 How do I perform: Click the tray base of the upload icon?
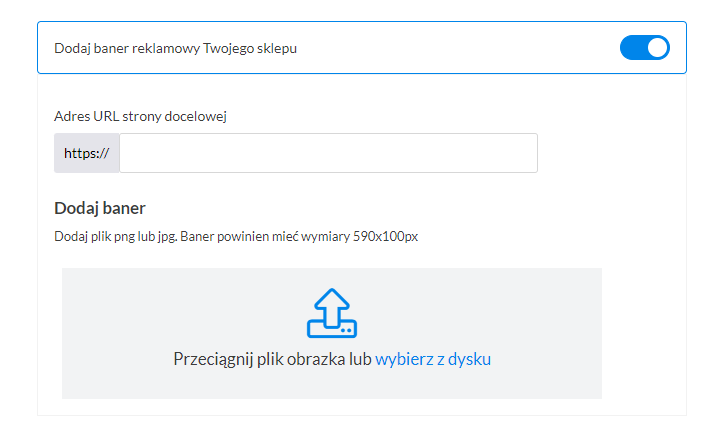(331, 328)
